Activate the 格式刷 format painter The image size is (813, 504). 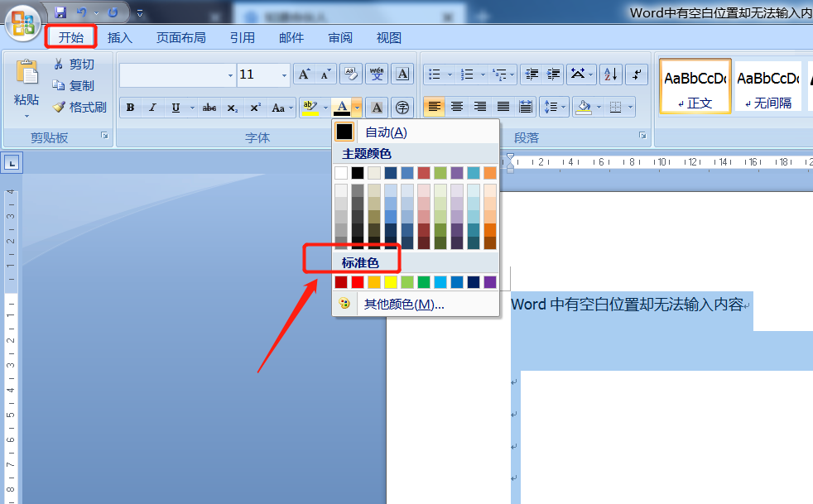(x=79, y=107)
